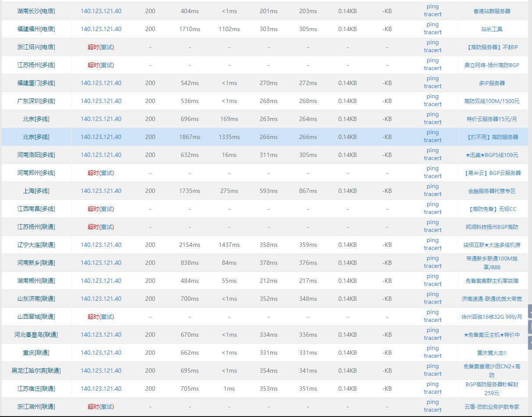Click ping for 黑龙江哈尔滨[联通]
Screen dimensions: 532x417
click(x=432, y=367)
